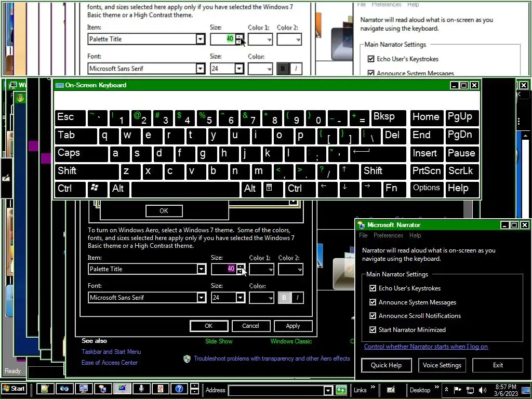
Task: Open the Address bar dropdown in the taskbar
Action: click(x=328, y=391)
